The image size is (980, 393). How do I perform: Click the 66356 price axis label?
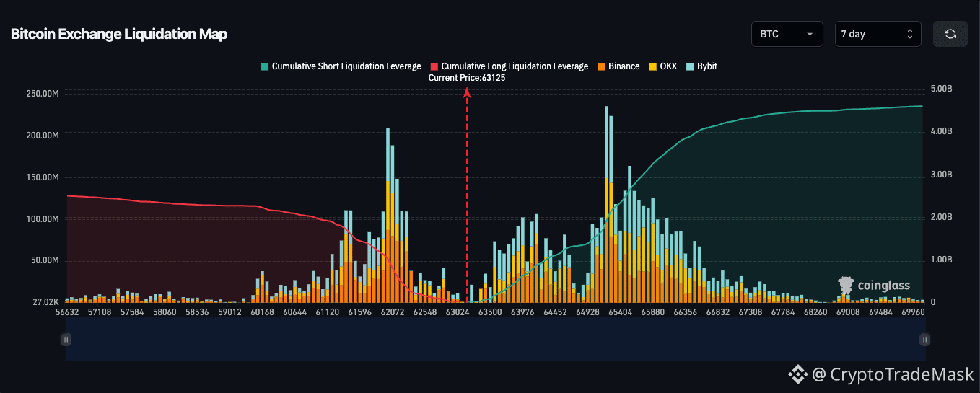pyautogui.click(x=685, y=312)
